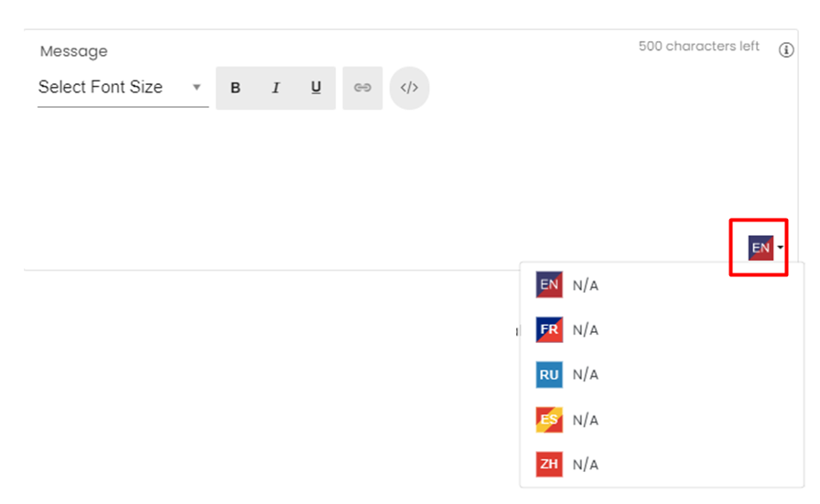Toggle underline text formatting
Screen dimensions: 820x504
[316, 88]
